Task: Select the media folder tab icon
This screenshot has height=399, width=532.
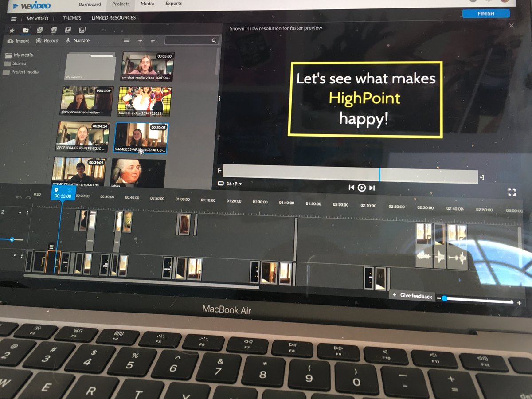Action: 26,30
